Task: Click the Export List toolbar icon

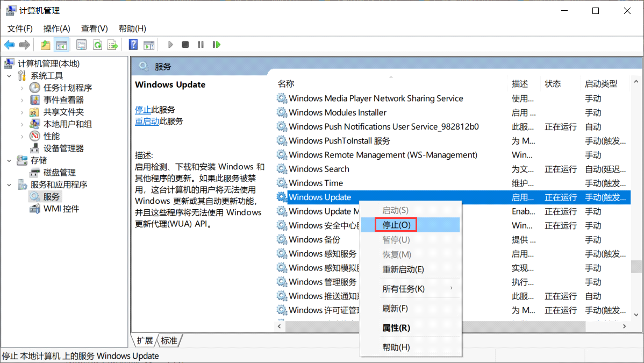Action: click(x=112, y=44)
